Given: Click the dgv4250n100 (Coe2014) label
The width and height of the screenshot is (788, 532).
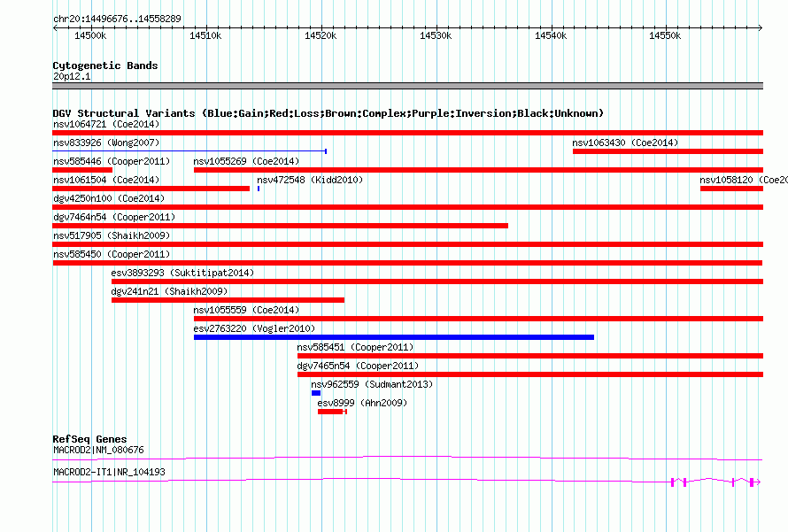Looking at the screenshot, I should (109, 198).
